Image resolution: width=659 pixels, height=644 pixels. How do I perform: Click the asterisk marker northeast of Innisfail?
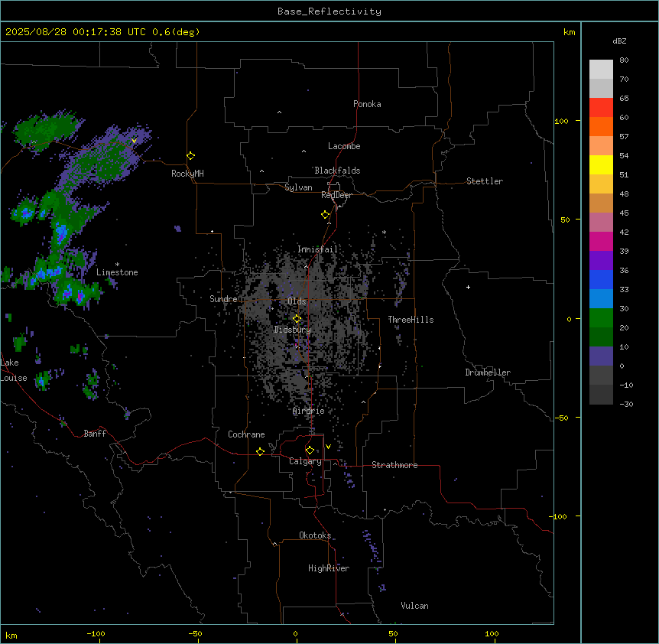tap(384, 232)
